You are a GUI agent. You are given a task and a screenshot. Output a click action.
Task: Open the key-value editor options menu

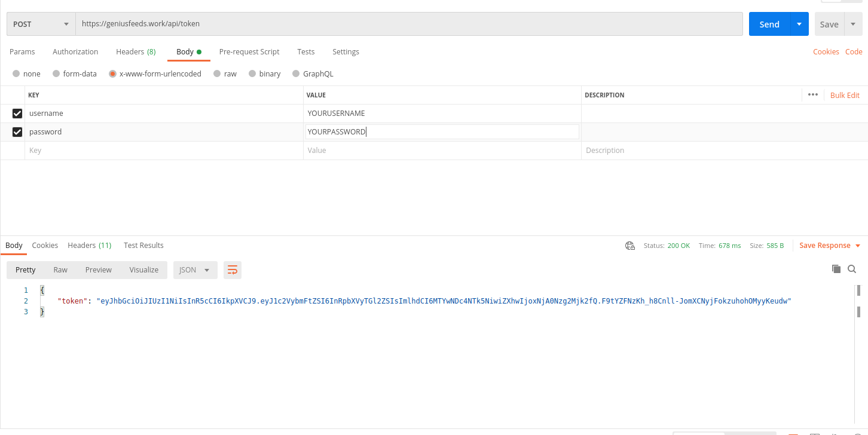pyautogui.click(x=813, y=94)
